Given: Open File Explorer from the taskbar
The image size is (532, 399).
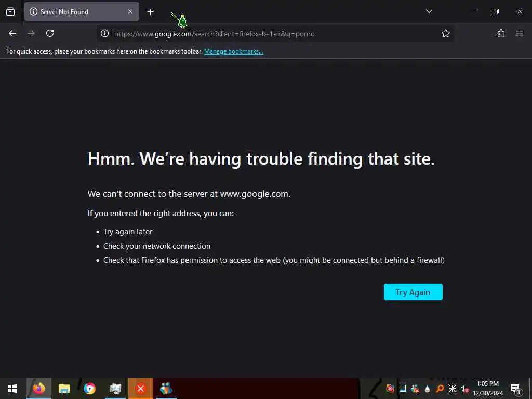Looking at the screenshot, I should click(x=64, y=389).
